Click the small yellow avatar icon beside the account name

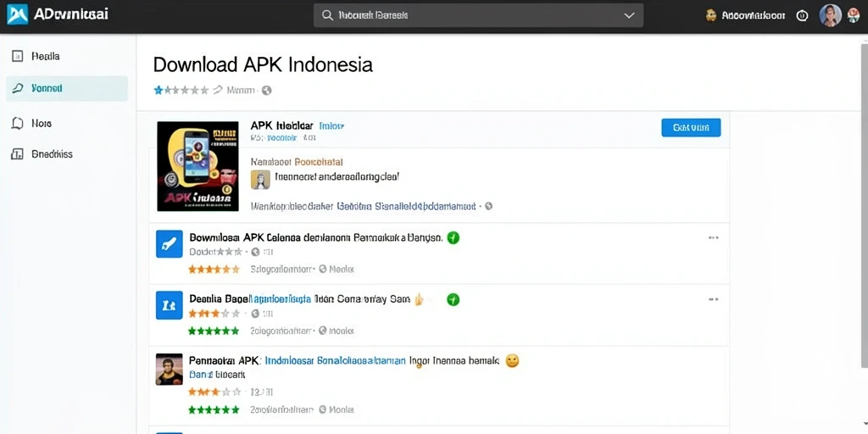coord(711,15)
